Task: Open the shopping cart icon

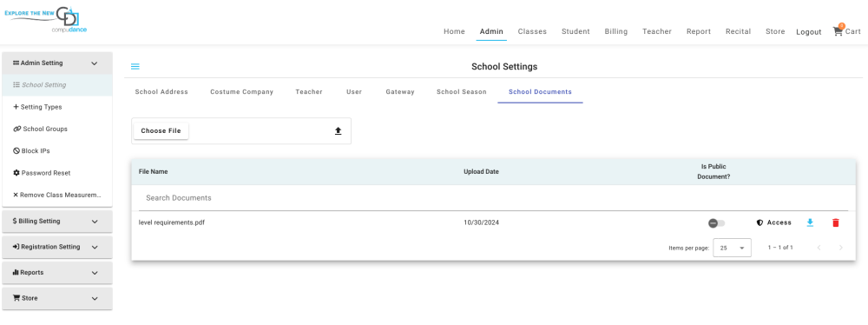Action: pyautogui.click(x=838, y=31)
